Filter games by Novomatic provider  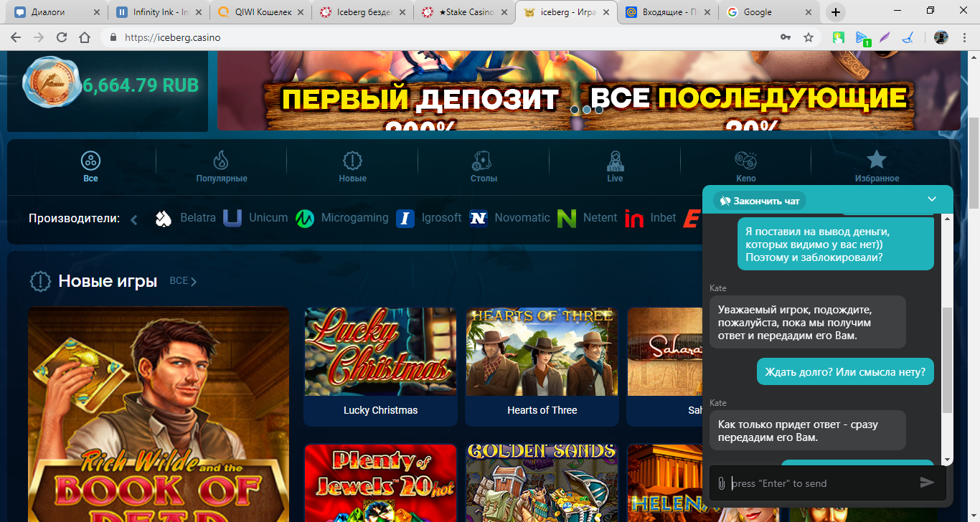point(509,218)
